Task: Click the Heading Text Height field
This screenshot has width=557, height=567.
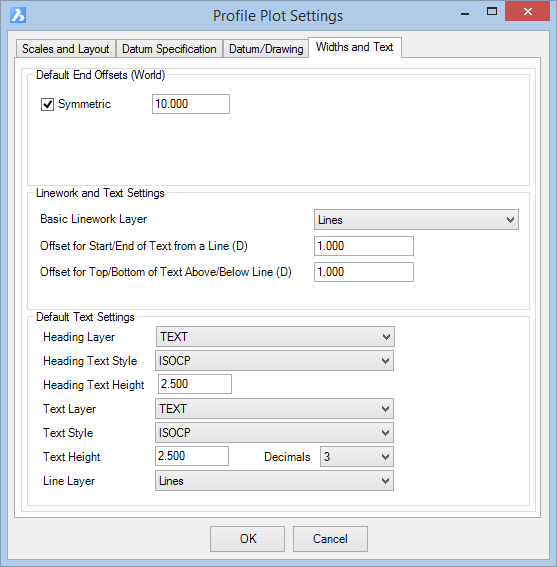Action: (195, 384)
